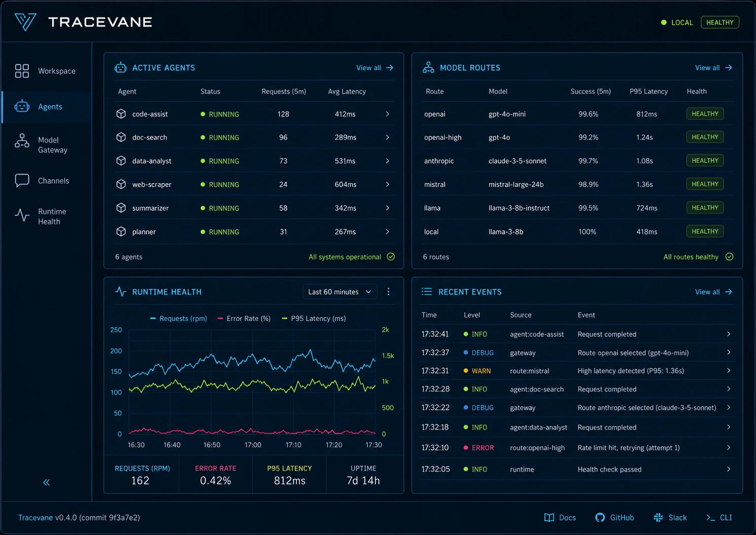Image resolution: width=756 pixels, height=535 pixels.
Task: Toggle Requests (rpm) series in chart legend
Action: 179,318
